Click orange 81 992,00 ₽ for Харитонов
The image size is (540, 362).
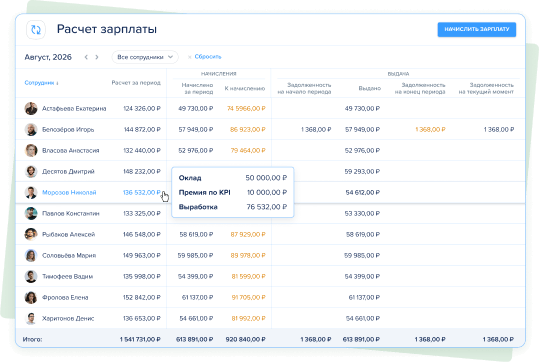(x=248, y=319)
